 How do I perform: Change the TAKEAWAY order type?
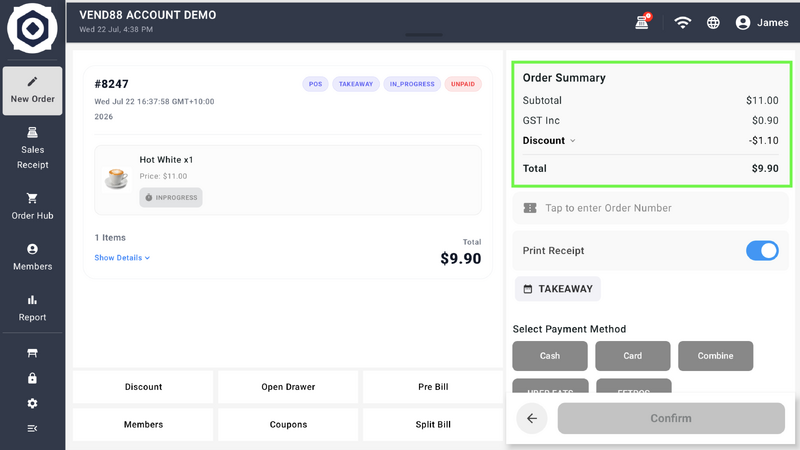[558, 289]
